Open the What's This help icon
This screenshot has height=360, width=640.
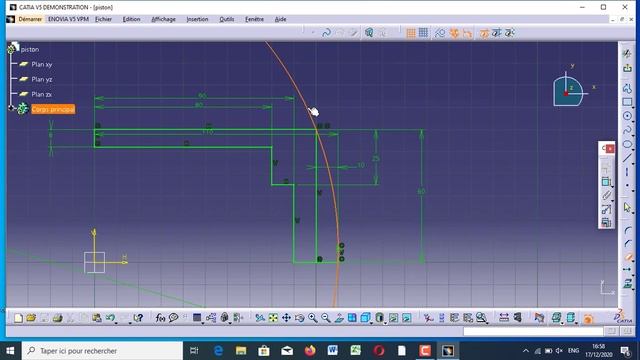(138, 318)
